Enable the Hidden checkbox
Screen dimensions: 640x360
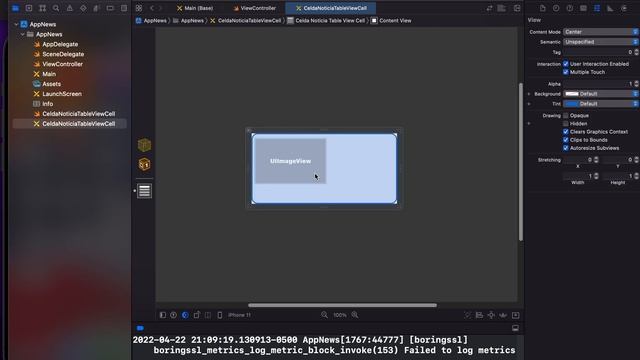pyautogui.click(x=566, y=124)
